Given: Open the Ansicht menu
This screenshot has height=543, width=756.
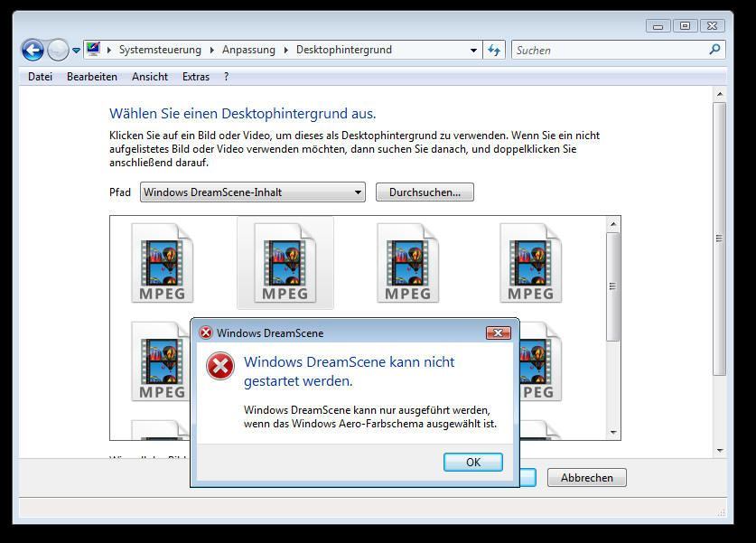Looking at the screenshot, I should [x=150, y=77].
